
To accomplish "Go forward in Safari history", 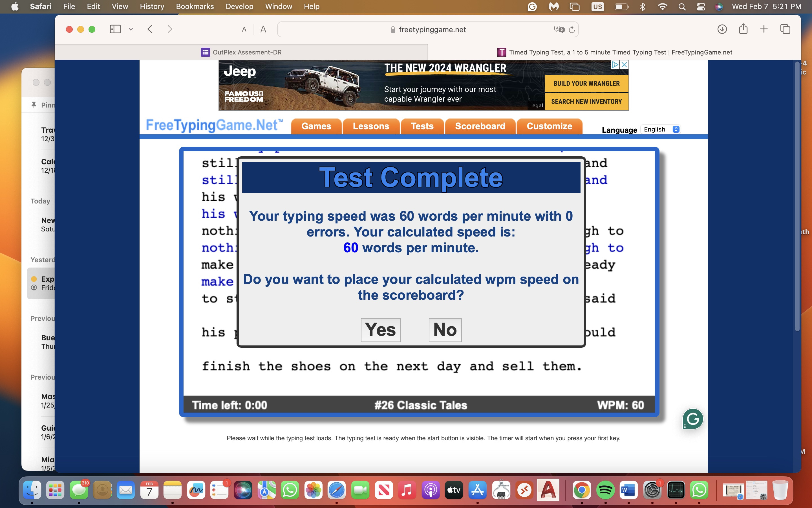I will click(170, 29).
